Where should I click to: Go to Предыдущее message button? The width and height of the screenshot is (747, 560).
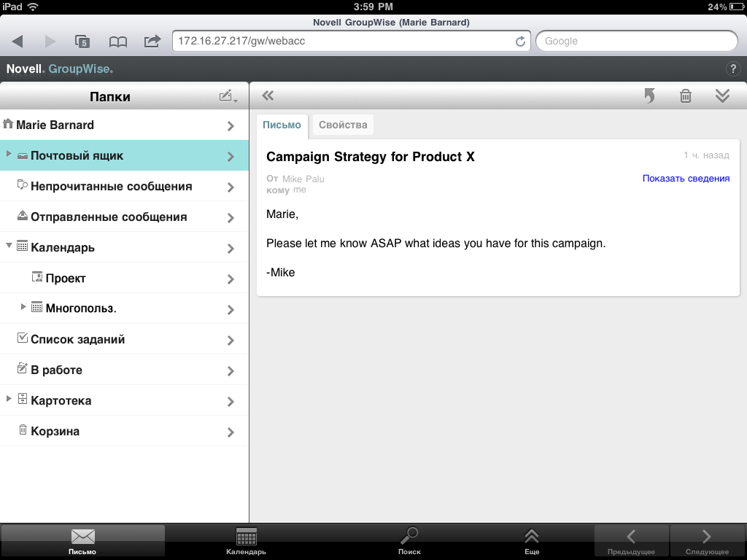tap(631, 541)
